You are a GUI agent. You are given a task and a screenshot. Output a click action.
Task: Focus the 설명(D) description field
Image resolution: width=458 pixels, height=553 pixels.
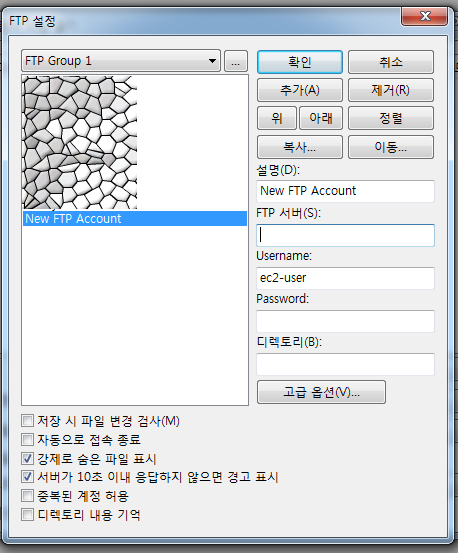click(346, 191)
